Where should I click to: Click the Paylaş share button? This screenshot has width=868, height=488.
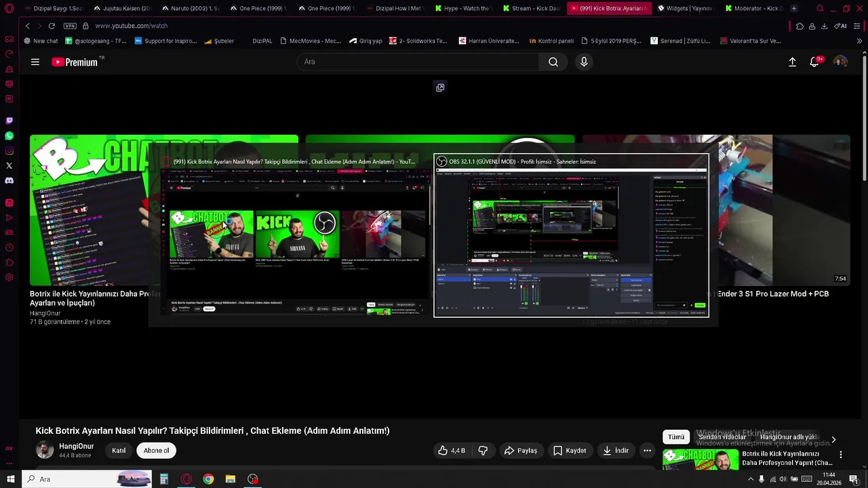(521, 450)
